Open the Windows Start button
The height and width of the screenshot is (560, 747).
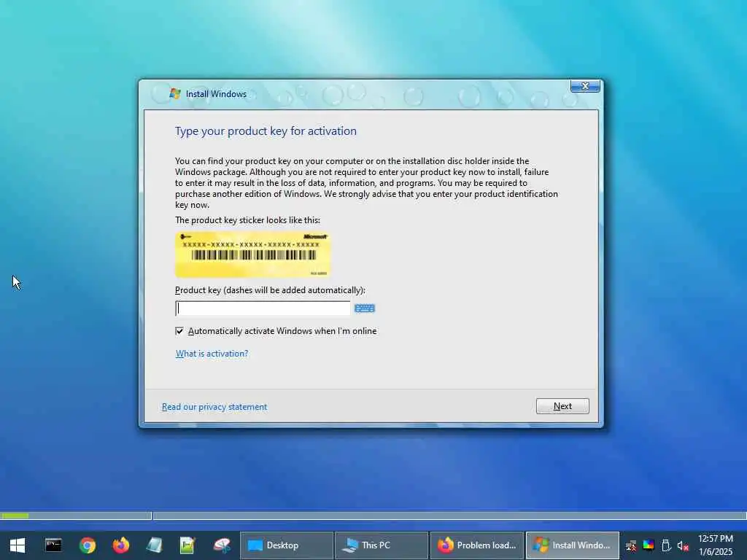pyautogui.click(x=18, y=545)
